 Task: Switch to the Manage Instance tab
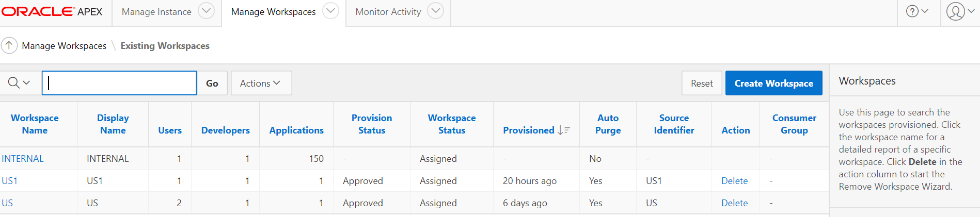(156, 12)
